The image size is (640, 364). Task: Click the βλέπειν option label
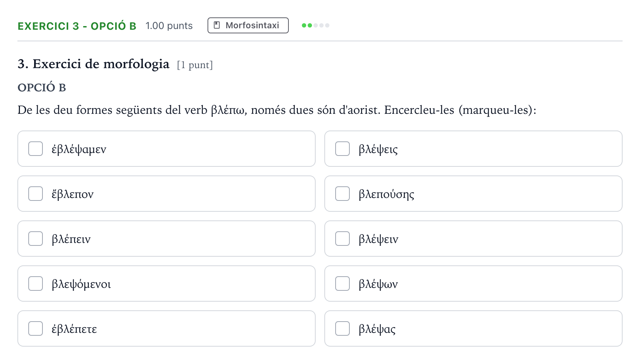click(71, 239)
